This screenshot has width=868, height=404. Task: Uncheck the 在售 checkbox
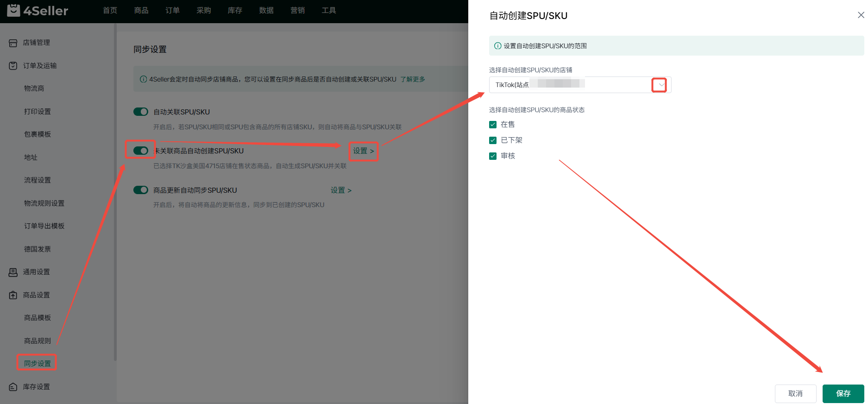493,125
